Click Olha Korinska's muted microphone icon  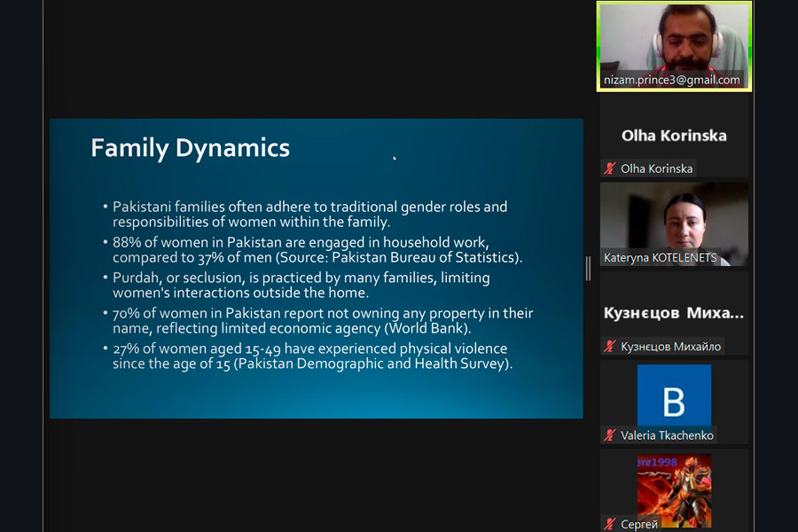click(609, 168)
